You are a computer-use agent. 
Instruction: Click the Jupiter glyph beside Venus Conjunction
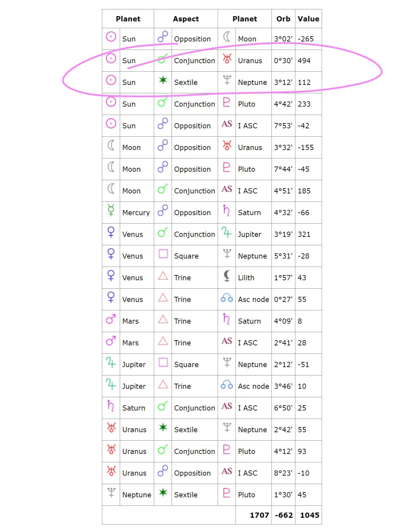tap(227, 232)
